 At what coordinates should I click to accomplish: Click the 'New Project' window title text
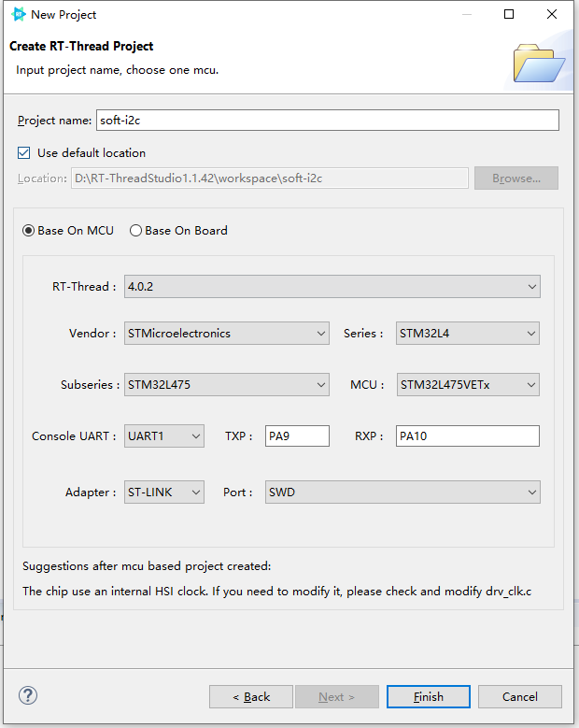point(64,15)
